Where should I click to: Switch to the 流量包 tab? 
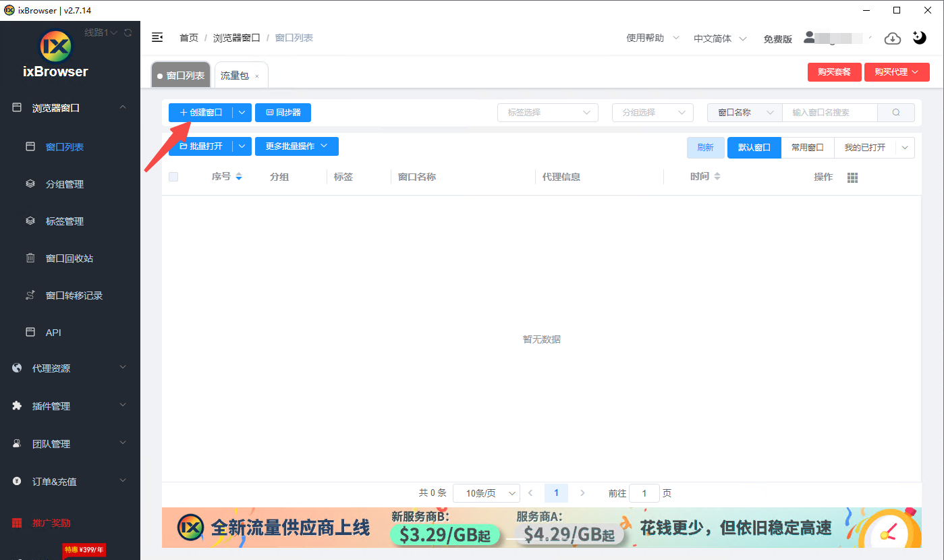point(235,76)
